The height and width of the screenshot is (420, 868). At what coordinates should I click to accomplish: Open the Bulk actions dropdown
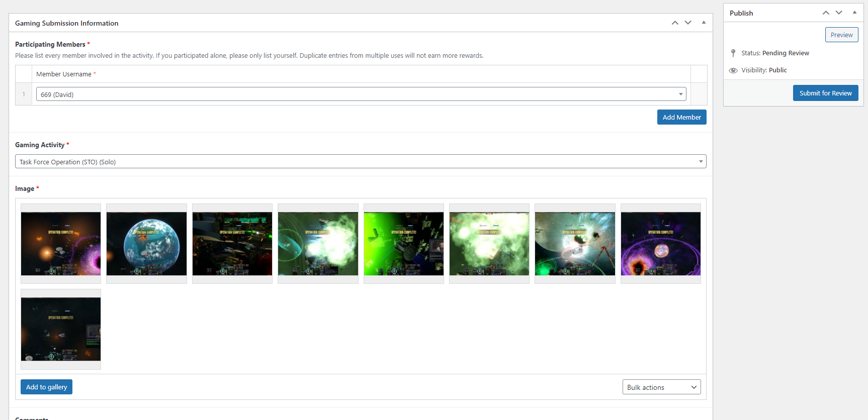pyautogui.click(x=661, y=387)
